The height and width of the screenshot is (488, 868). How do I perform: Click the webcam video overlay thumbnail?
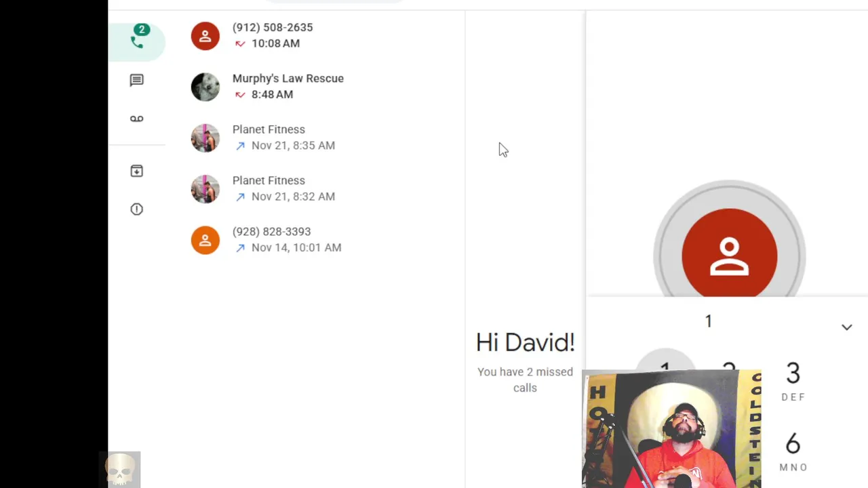671,428
